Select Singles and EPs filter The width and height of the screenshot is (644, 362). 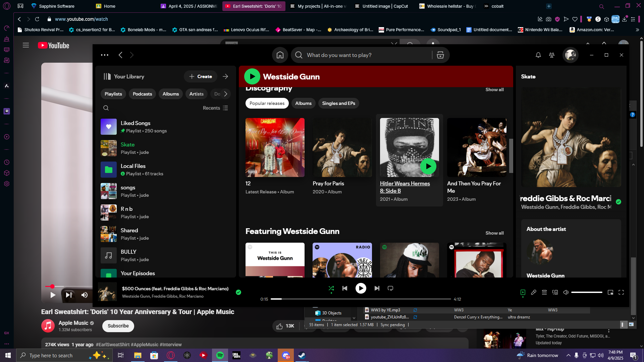338,103
